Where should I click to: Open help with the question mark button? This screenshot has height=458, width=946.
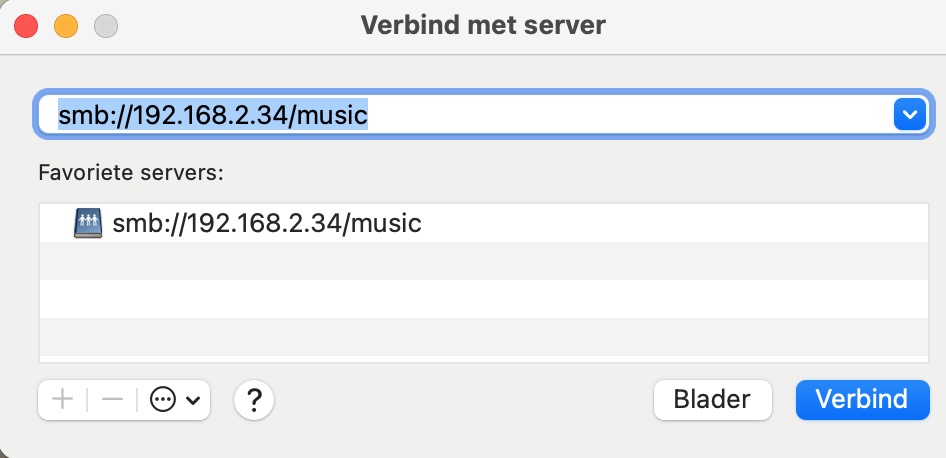coord(254,399)
